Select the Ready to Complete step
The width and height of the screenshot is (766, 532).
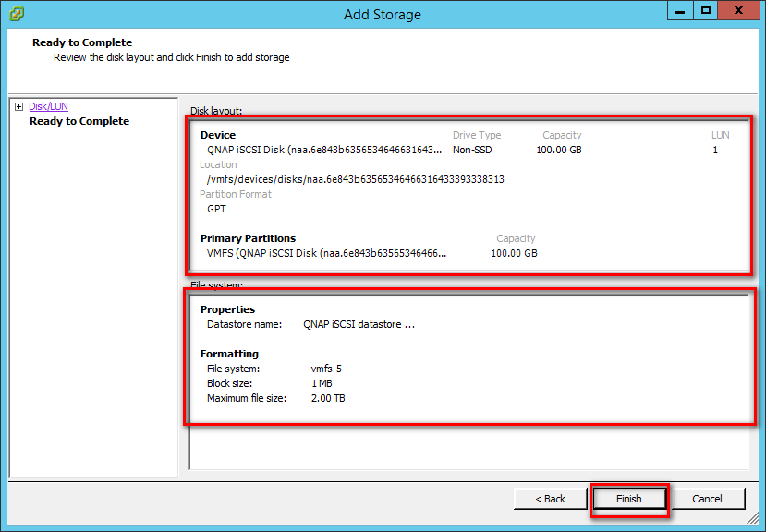79,121
